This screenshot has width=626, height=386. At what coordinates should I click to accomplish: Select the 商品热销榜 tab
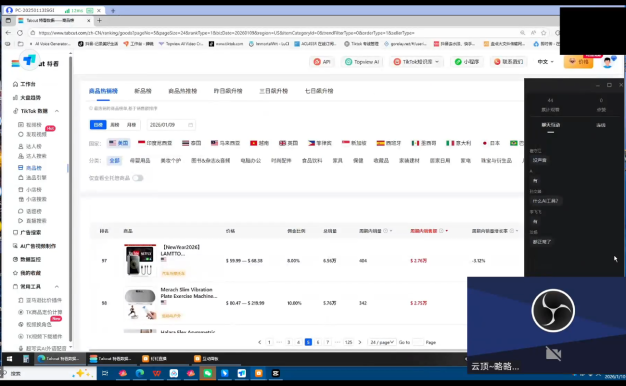[103, 91]
